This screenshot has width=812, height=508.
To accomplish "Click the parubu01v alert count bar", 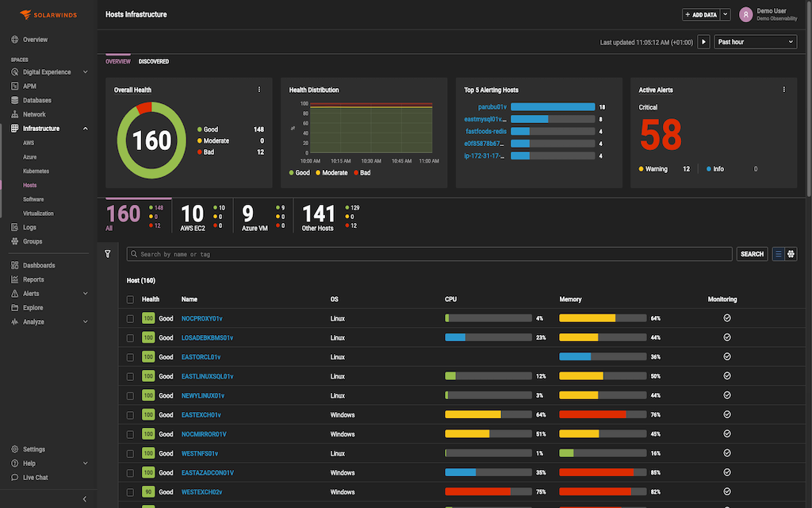I will coord(553,107).
